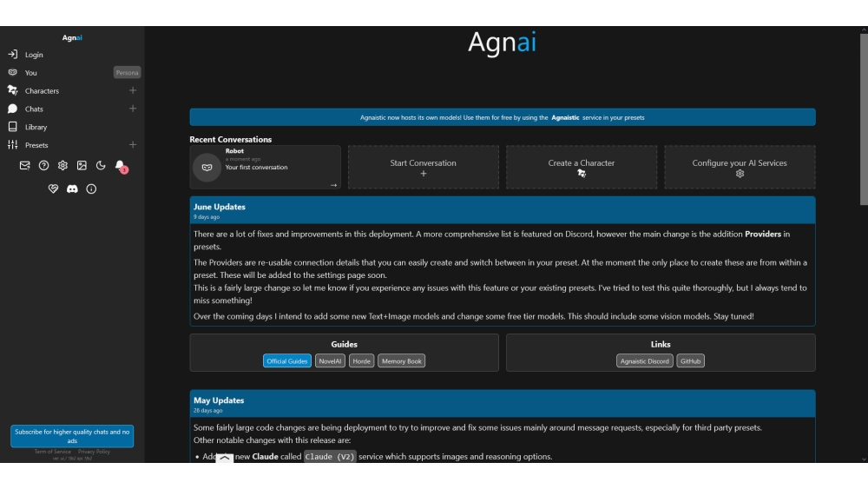The height and width of the screenshot is (489, 868).
Task: Click the Persona button
Action: coord(127,73)
